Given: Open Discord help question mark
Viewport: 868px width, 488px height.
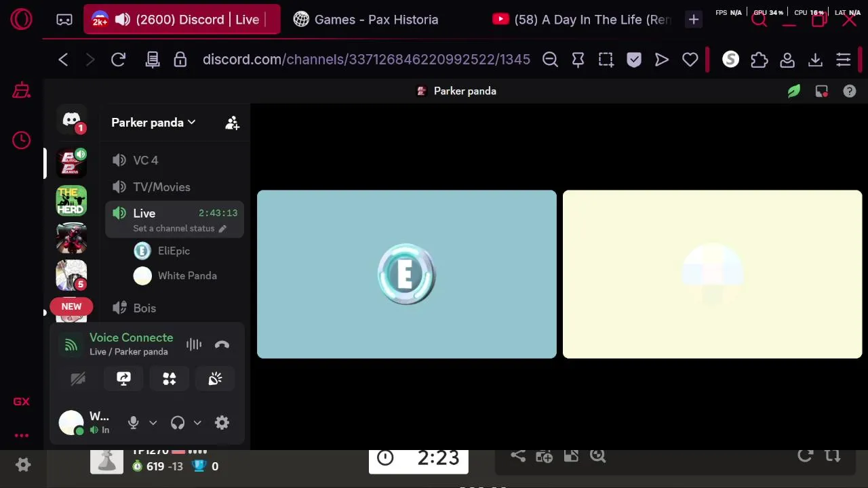Looking at the screenshot, I should coord(849,91).
